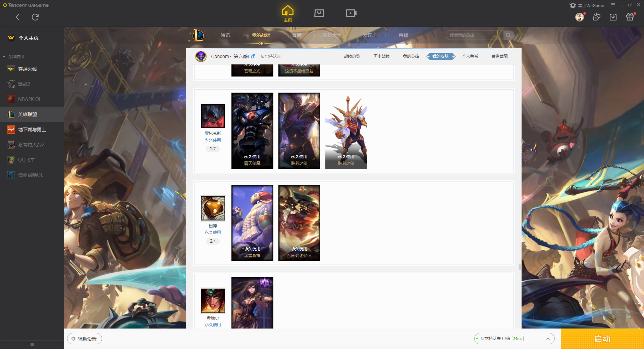The width and height of the screenshot is (644, 349).
Task: Switch to 个人荣誉 sub-tab
Action: 470,56
